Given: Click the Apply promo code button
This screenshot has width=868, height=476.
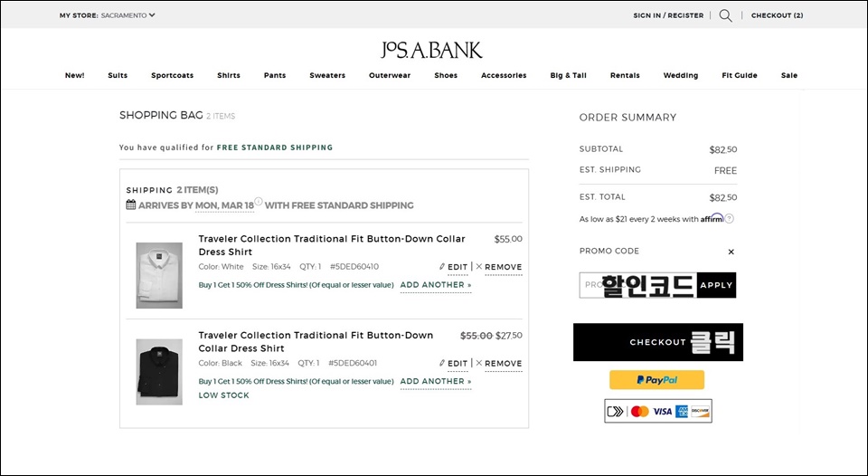Looking at the screenshot, I should click(x=716, y=285).
